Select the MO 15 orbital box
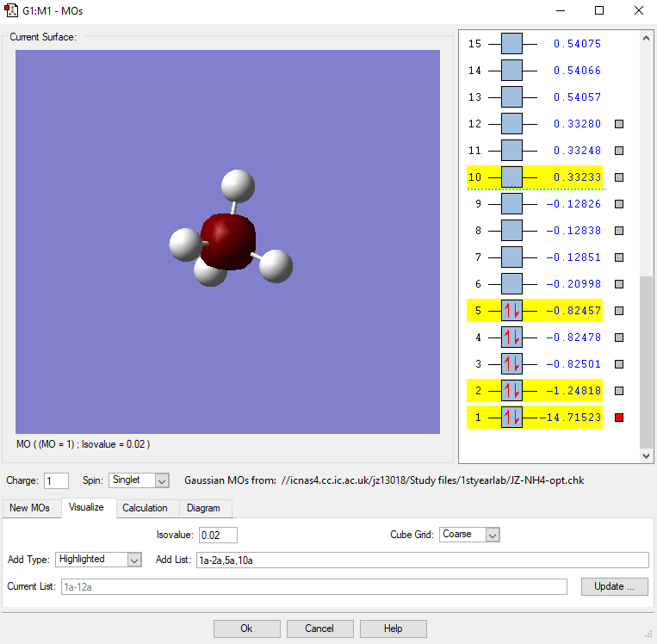 pos(511,44)
